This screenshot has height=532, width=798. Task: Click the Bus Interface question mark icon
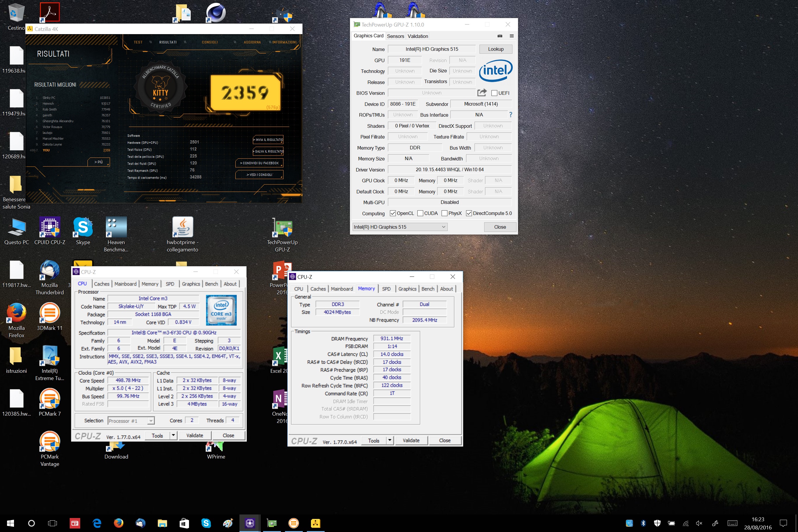(x=510, y=115)
